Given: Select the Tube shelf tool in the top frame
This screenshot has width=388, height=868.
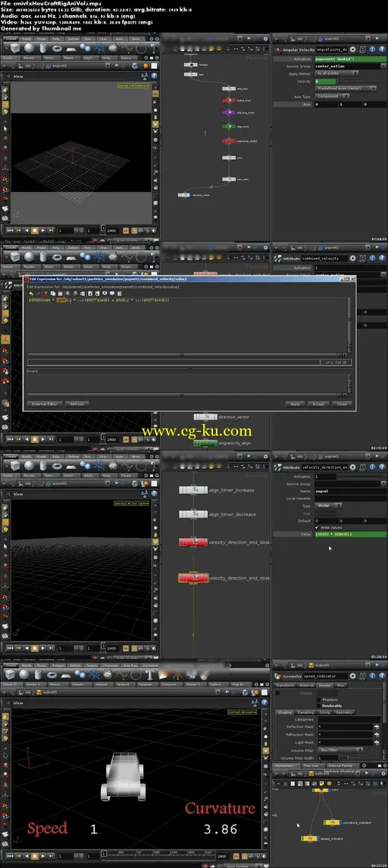Looking at the screenshot, I should click(44, 48).
